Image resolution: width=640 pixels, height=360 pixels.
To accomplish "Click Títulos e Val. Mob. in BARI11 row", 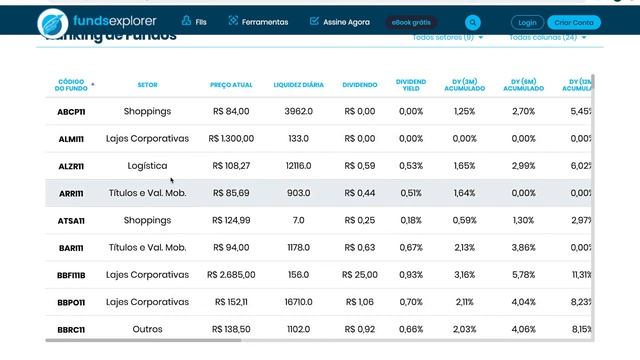I will tap(147, 247).
